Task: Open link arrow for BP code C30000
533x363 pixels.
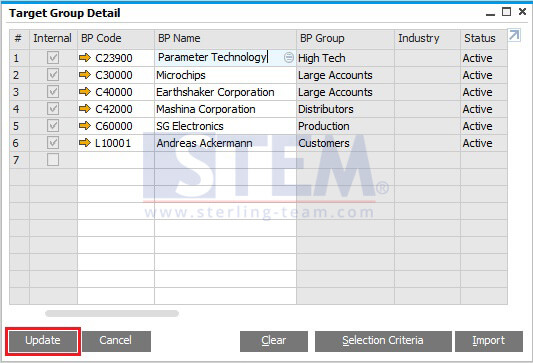Action: [x=85, y=75]
